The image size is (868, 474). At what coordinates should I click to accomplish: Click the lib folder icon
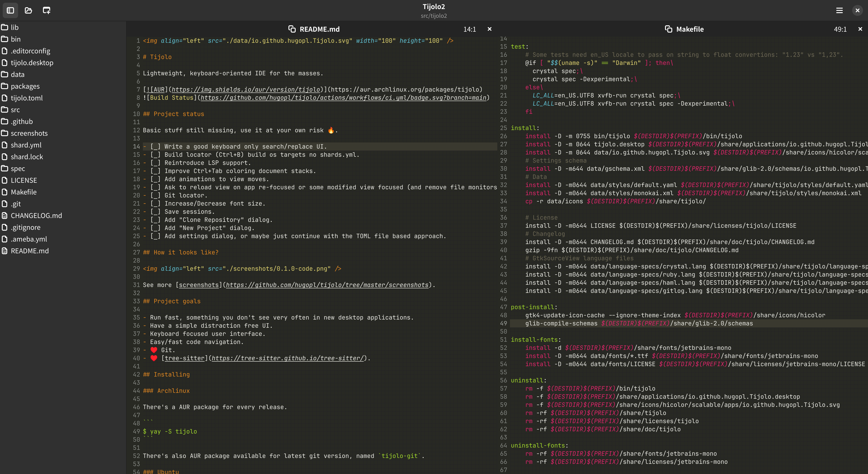[4, 27]
